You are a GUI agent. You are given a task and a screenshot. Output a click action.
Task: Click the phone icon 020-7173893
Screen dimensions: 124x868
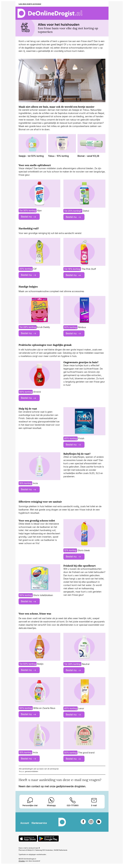(x=72, y=800)
